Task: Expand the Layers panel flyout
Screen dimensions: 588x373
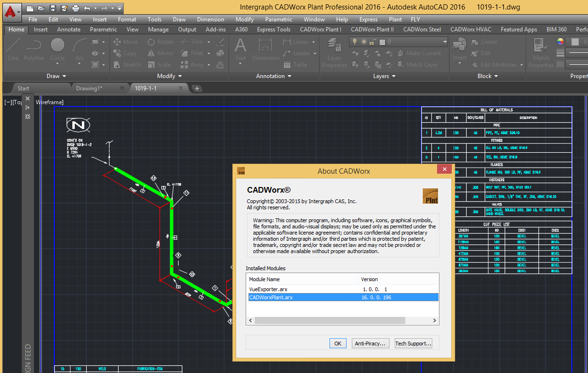Action: (x=385, y=76)
